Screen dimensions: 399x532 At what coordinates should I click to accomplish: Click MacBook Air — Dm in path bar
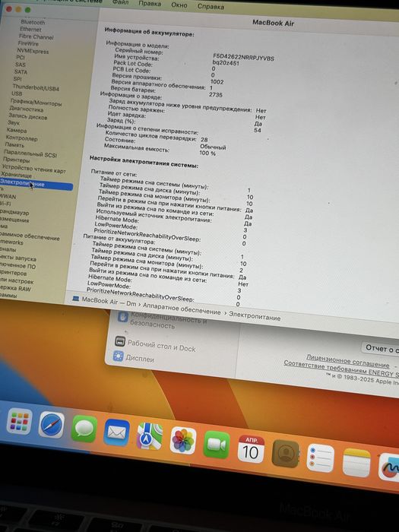[x=109, y=302]
